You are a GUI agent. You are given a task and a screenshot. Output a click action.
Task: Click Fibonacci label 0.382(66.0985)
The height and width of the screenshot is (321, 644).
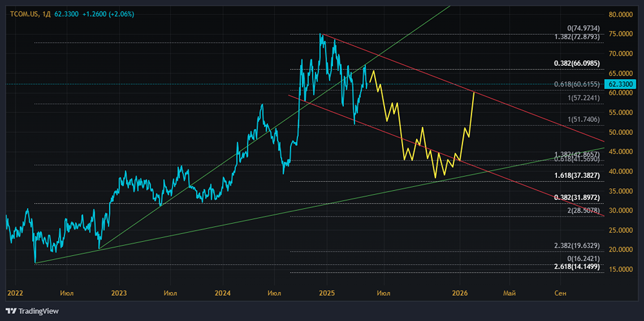577,63
